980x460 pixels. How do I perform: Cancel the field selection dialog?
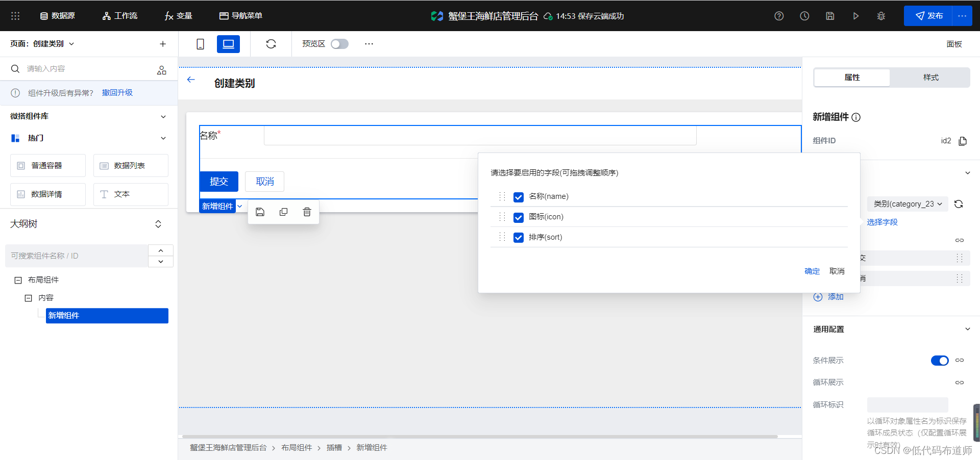click(837, 271)
